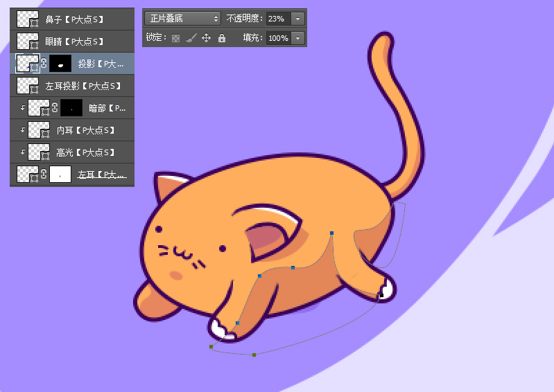Viewport: 554px width, 392px height.
Task: Click the 高光 layer thumbnail
Action: pyautogui.click(x=38, y=152)
